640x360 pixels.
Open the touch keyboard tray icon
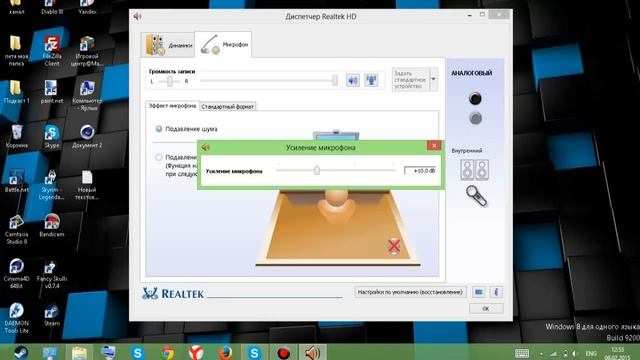click(522, 353)
